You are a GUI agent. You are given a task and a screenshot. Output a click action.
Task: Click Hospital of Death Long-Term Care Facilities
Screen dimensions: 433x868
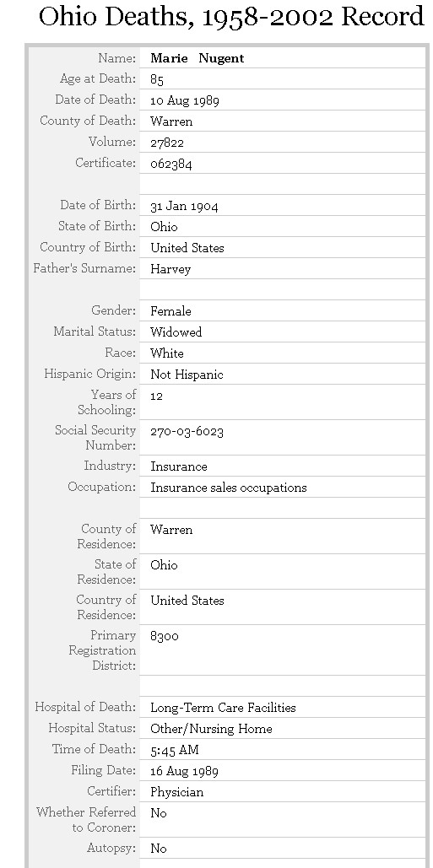point(223,708)
